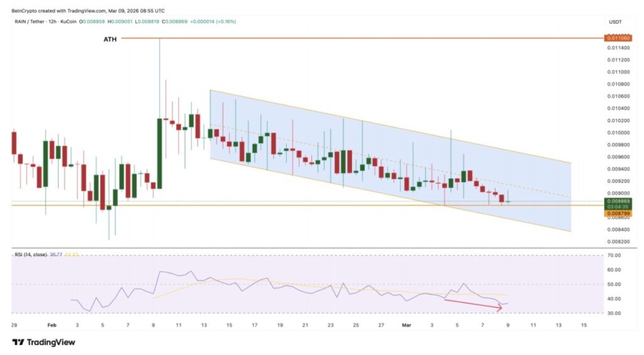Click the BeInCrypto attribution header text
This screenshot has width=644, height=355.
[88, 10]
